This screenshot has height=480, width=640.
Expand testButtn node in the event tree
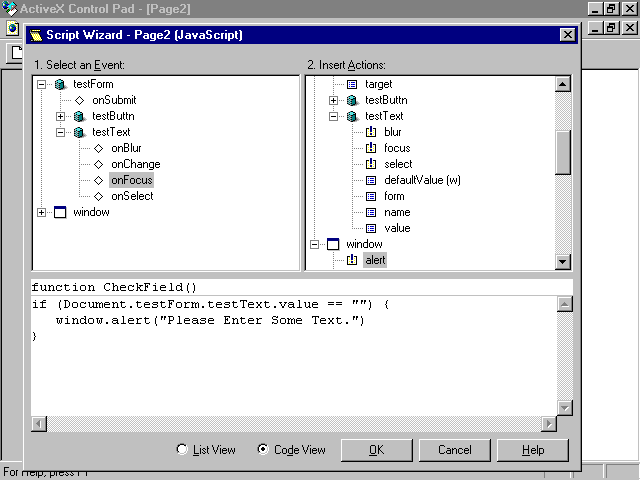point(61,116)
